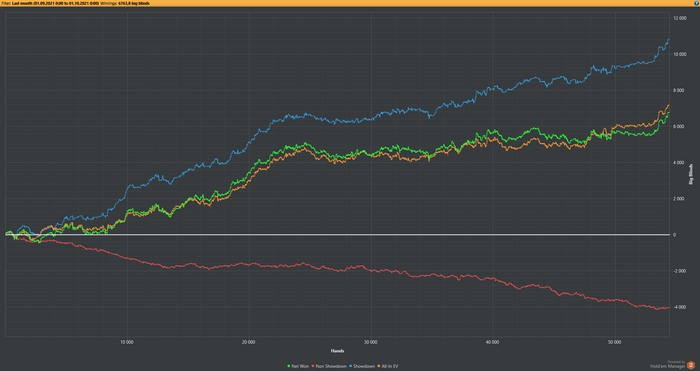Click the Big Blinds y-axis label
The image size is (700, 371).
[x=692, y=174]
